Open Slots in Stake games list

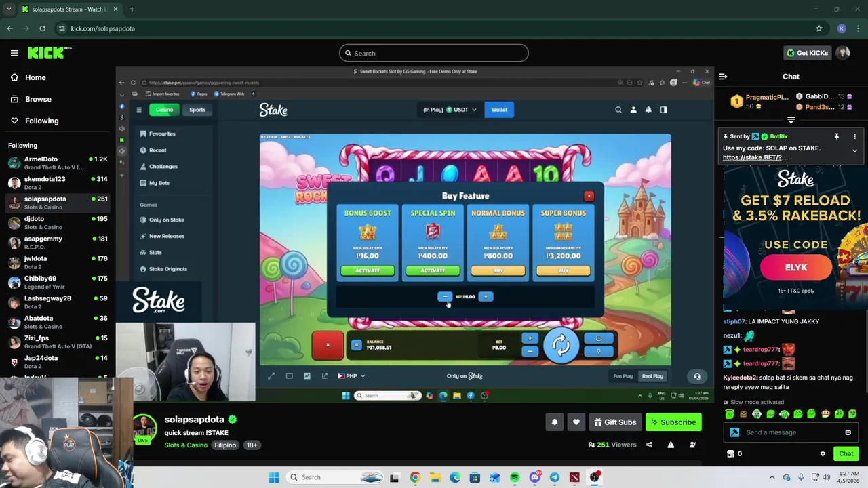(155, 252)
